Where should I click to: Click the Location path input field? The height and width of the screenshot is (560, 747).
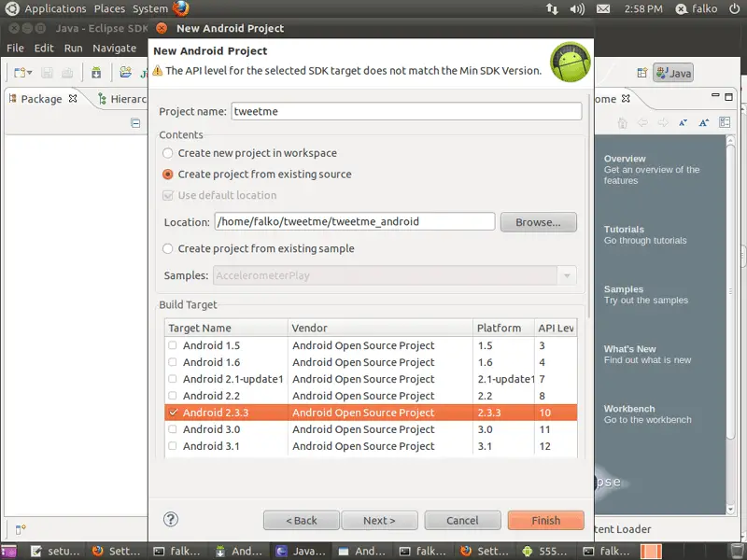355,221
